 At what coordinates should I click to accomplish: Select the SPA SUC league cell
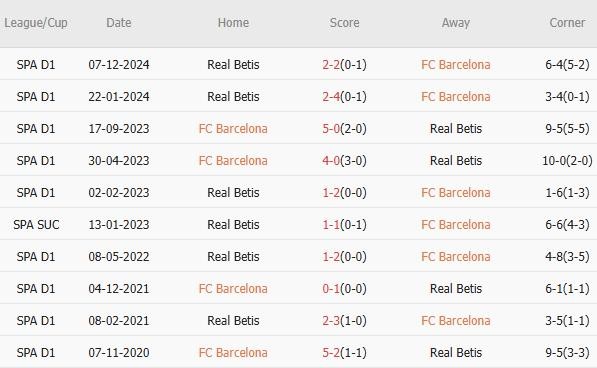pos(36,225)
